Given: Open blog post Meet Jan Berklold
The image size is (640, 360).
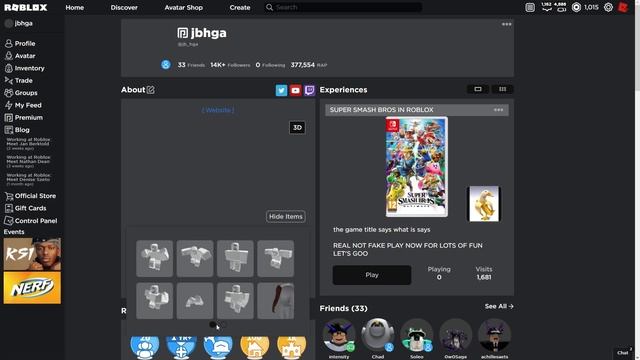Looking at the screenshot, I should 29,144.
